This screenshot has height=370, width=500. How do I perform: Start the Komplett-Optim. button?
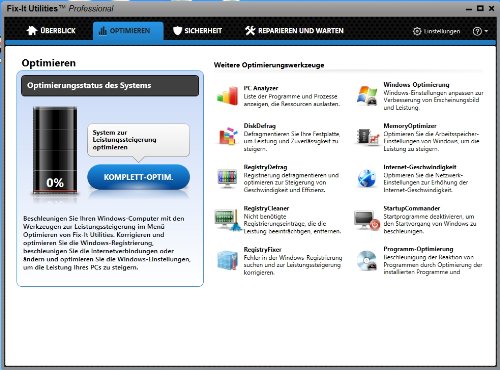138,177
